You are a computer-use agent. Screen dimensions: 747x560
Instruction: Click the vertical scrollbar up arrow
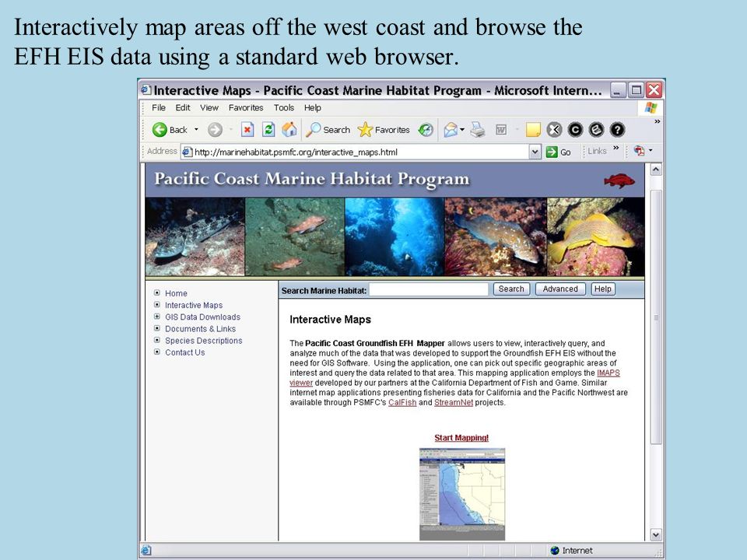click(656, 170)
